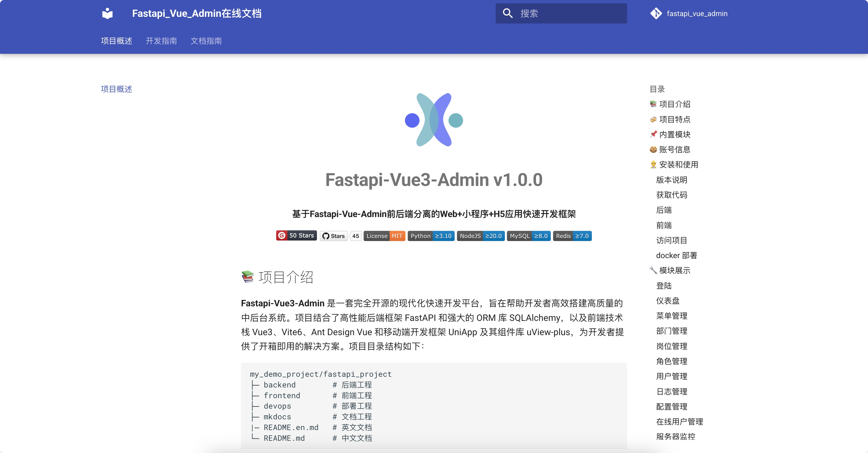Click the Fastapi-Vue3-Admin project logo image
Image resolution: width=868 pixels, height=453 pixels.
(x=434, y=120)
